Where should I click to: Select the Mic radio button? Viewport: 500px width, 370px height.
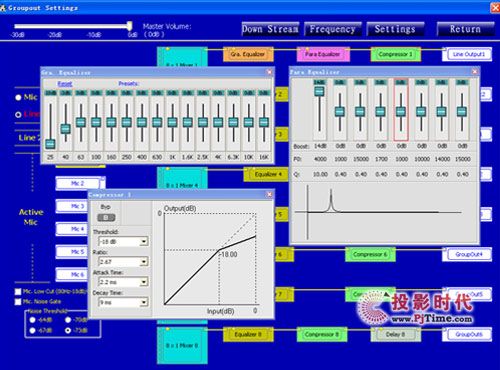pyautogui.click(x=18, y=97)
